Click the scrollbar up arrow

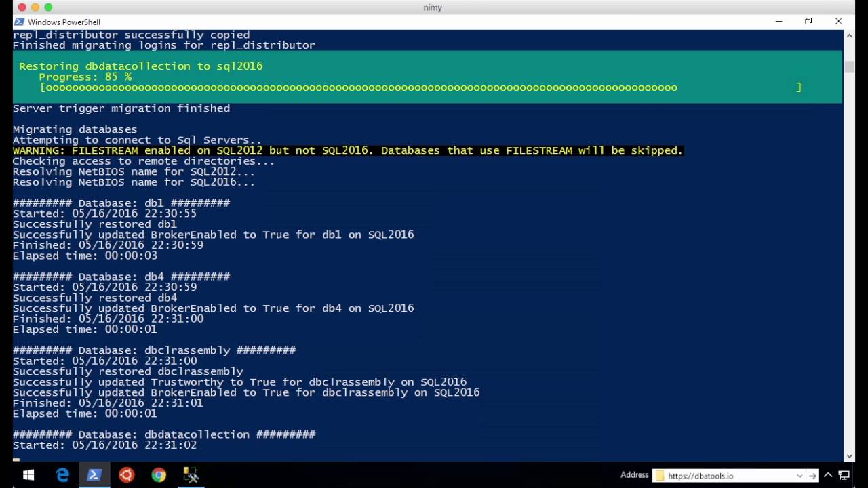click(850, 35)
